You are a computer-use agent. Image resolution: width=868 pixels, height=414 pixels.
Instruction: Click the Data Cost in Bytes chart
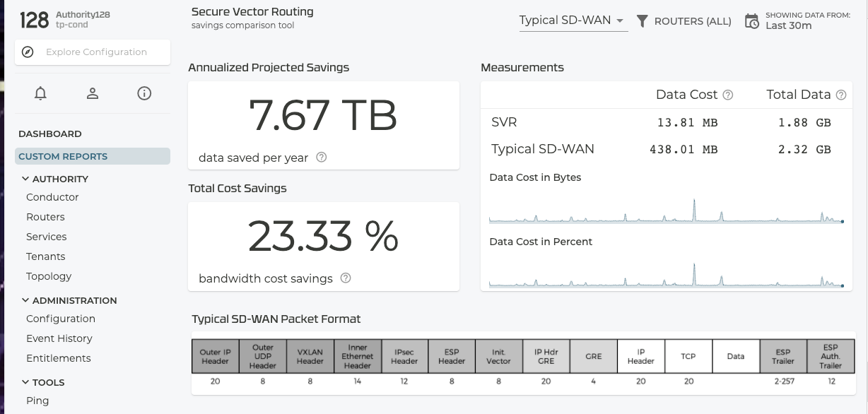(665, 209)
